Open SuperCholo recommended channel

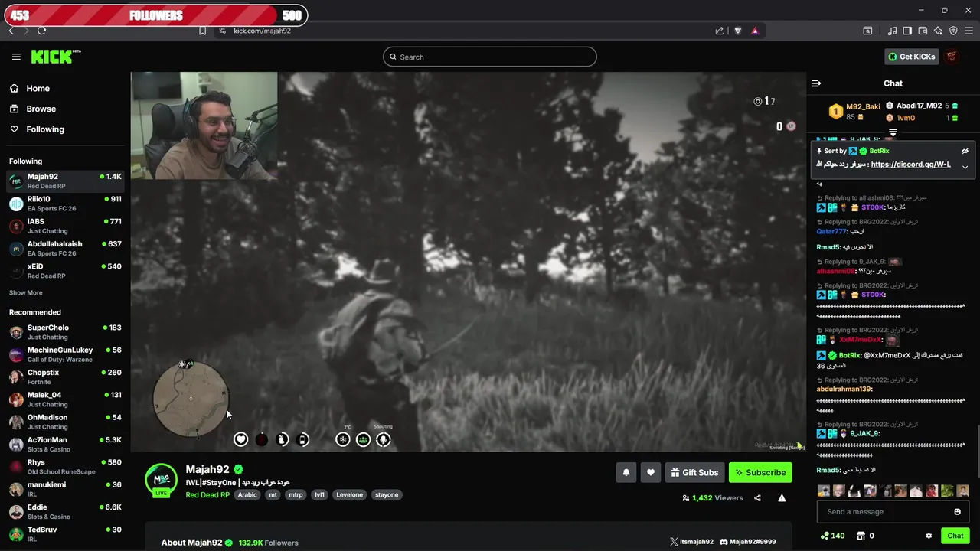click(x=65, y=332)
